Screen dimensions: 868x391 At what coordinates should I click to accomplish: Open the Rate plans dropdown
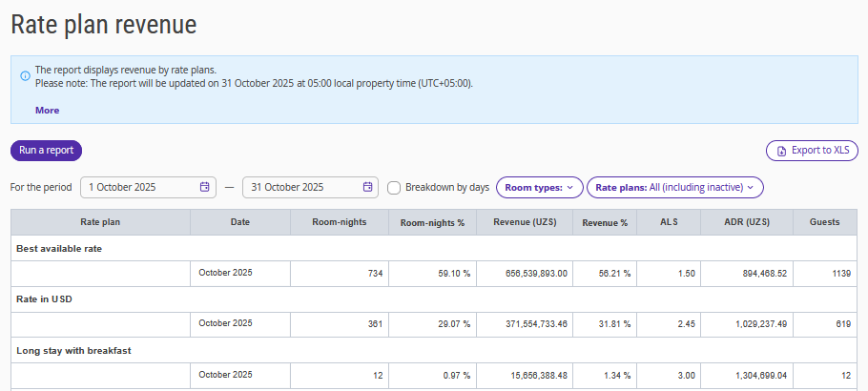click(674, 187)
